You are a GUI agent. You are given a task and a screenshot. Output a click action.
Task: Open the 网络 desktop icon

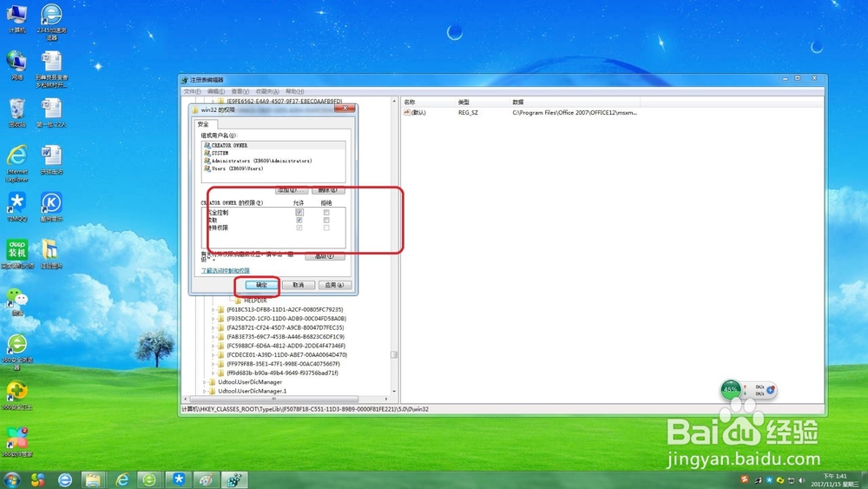pos(16,65)
